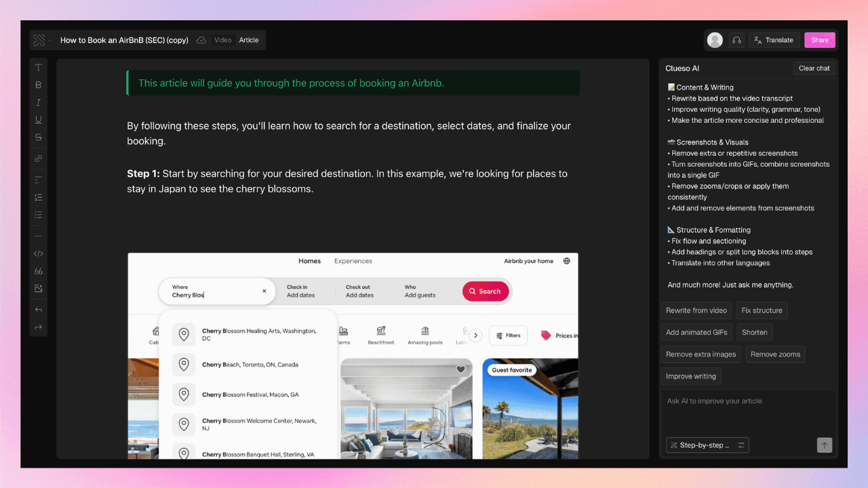This screenshot has height=488, width=868.
Task: Insert a hyperlink from the toolbar
Action: (x=39, y=159)
